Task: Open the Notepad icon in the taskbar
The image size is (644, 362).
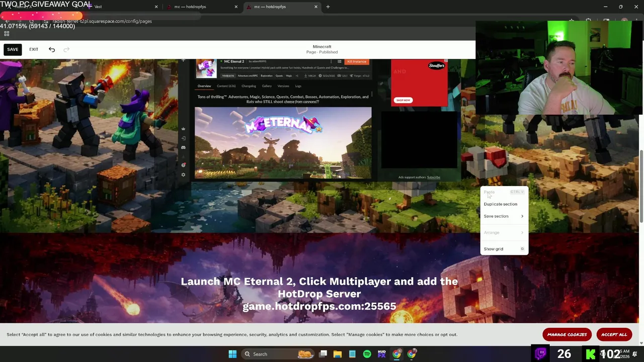Action: 352,354
